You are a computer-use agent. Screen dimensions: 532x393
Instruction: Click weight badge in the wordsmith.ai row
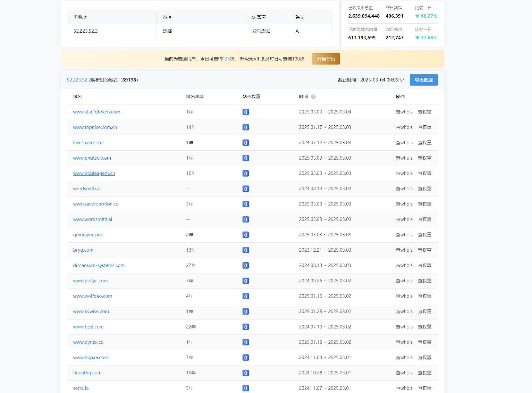pos(245,189)
